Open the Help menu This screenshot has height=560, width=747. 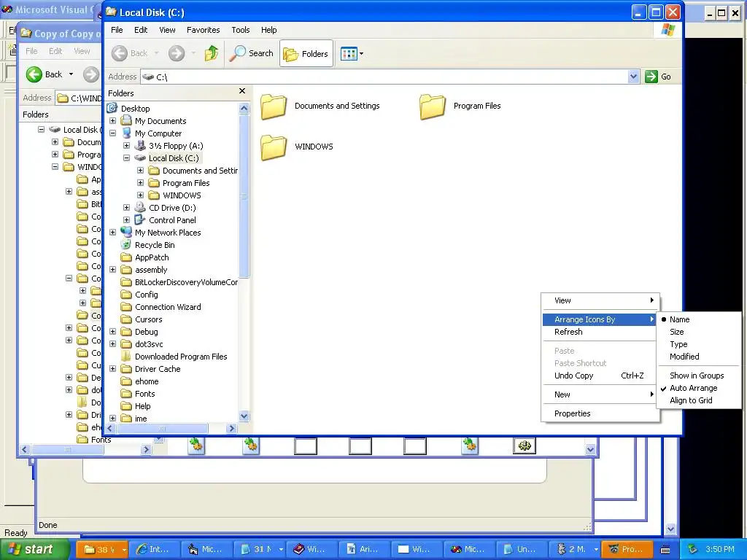268,30
